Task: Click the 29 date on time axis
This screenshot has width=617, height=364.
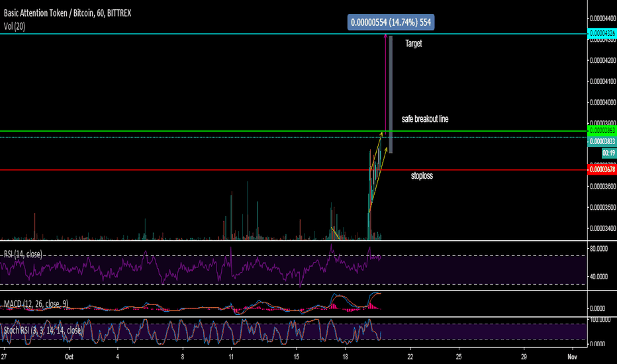Action: click(524, 357)
